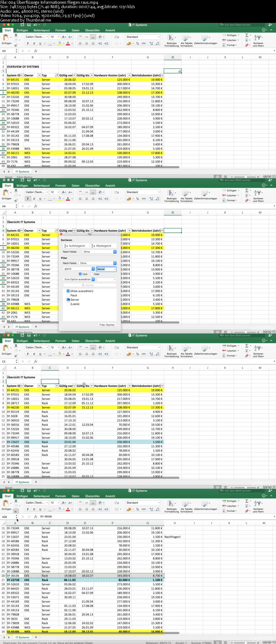Click name box H3 in OVERVIEW OF SYSTEMS window

coord(8,51)
